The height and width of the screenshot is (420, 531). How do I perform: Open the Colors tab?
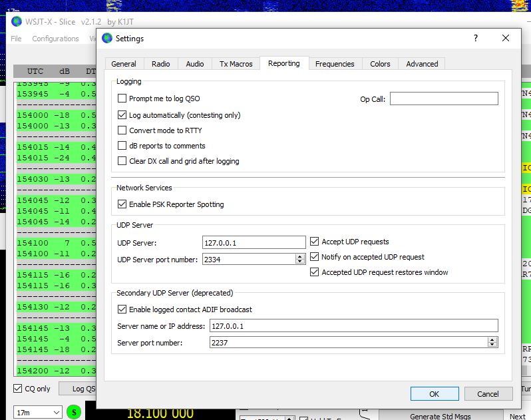[380, 64]
